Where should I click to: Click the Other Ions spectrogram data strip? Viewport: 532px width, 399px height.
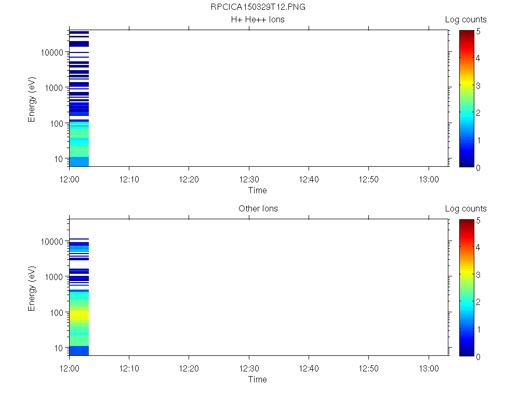coord(79,297)
